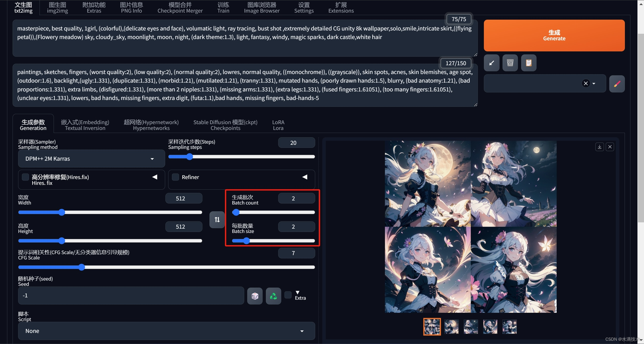The width and height of the screenshot is (644, 344).
Task: Click into the negative prompt text box
Action: (x=245, y=85)
